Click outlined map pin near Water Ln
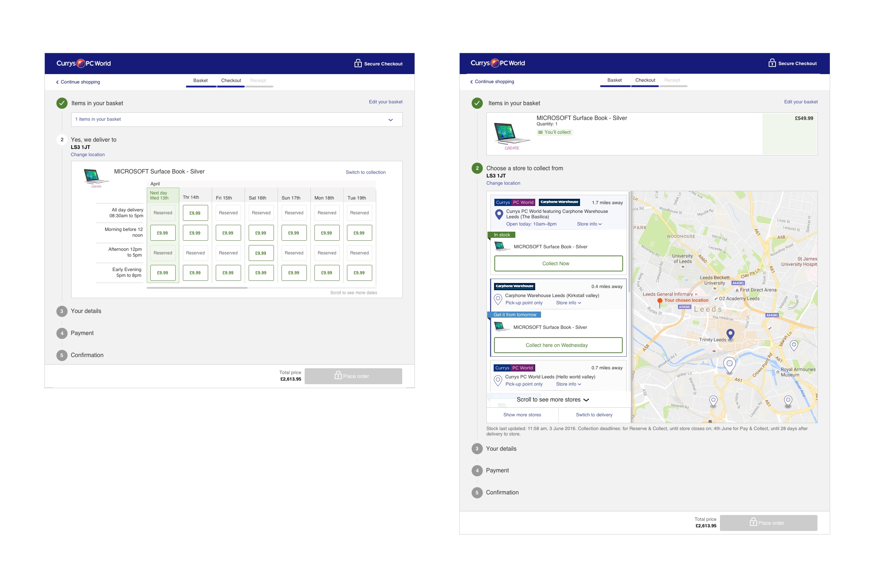The image size is (880, 588). 729,365
